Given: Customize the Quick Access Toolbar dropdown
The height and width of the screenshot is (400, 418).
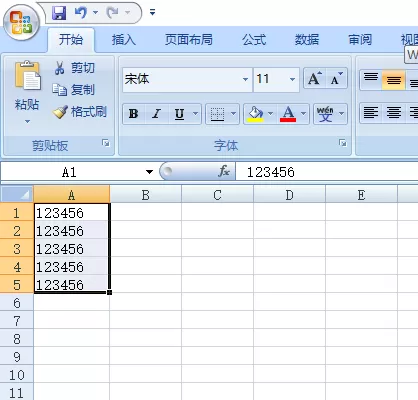Looking at the screenshot, I should pos(152,13).
